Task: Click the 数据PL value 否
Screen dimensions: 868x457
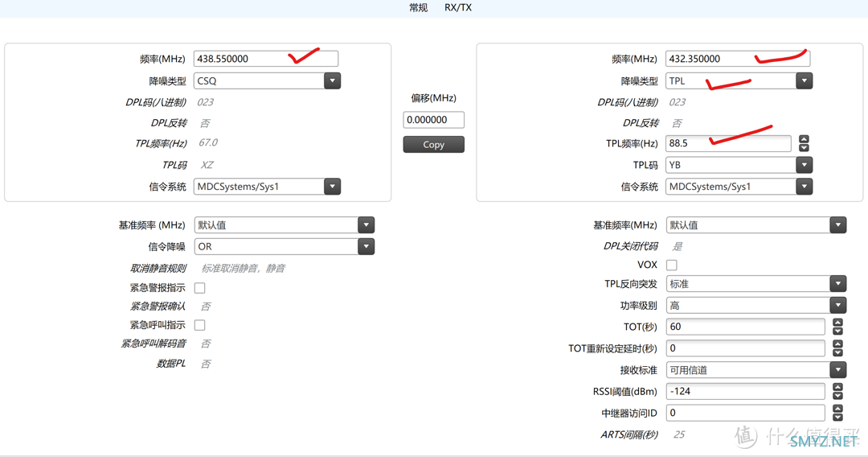Action: pos(206,364)
